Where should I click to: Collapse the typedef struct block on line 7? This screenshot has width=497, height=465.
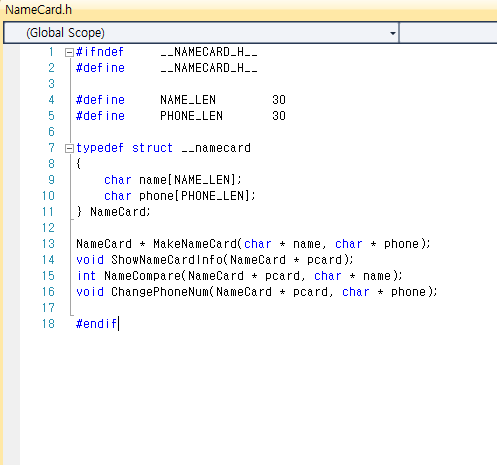(x=69, y=148)
